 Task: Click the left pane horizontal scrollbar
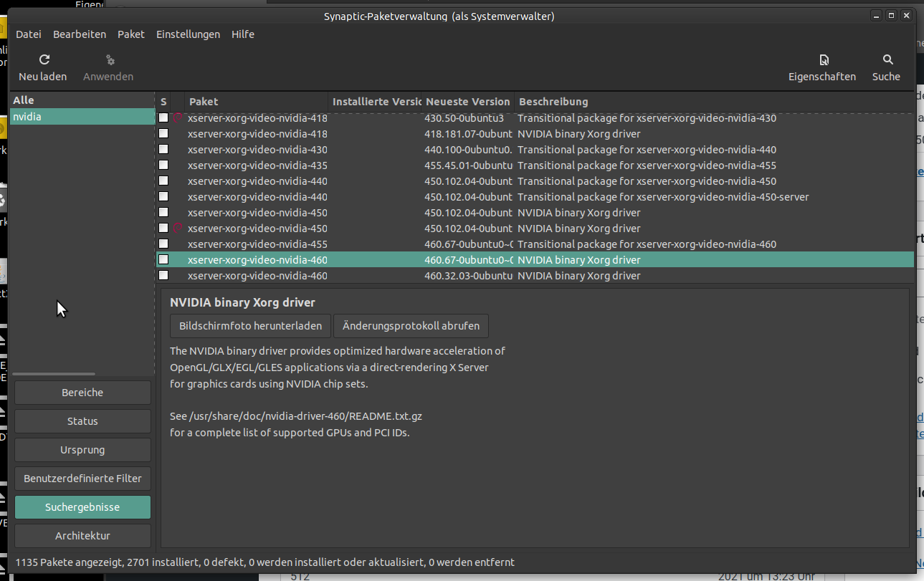pyautogui.click(x=54, y=374)
